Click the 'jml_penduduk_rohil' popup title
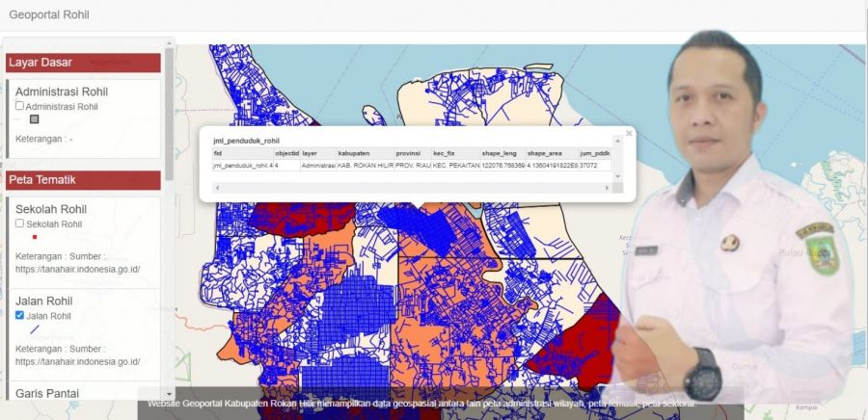 tap(246, 141)
